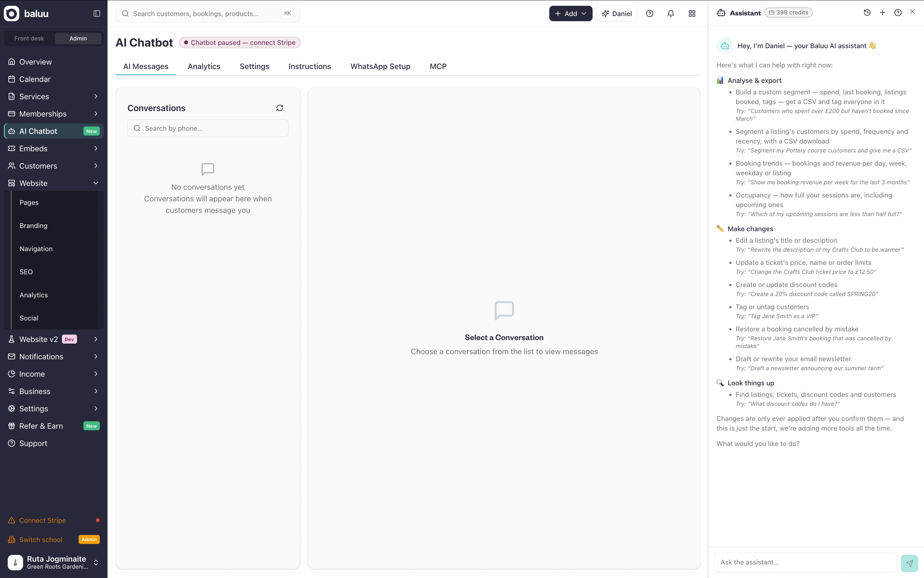This screenshot has height=578, width=924.
Task: Open the apps grid icon
Action: 692,13
